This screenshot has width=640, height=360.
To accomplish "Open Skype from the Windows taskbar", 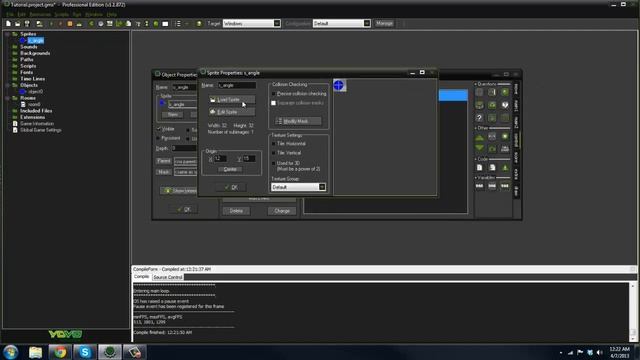I will coord(85,352).
